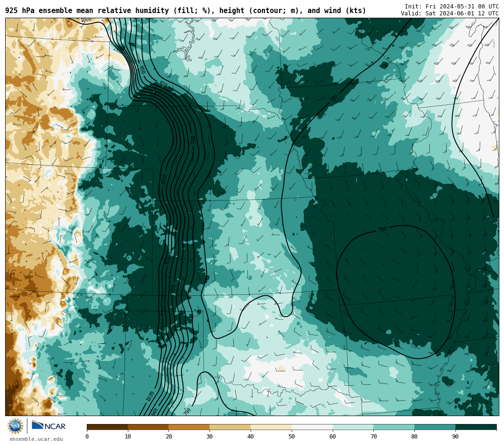Click the colorbar tick label 30
The width and height of the screenshot is (504, 445).
point(210,436)
